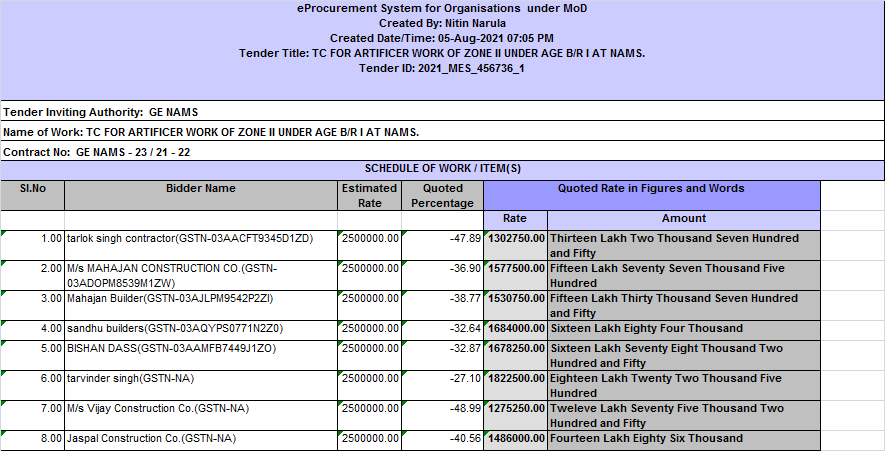Viewport: 885px width, 451px height.
Task: Select the Estimated Rate column header
Action: pyautogui.click(x=370, y=195)
